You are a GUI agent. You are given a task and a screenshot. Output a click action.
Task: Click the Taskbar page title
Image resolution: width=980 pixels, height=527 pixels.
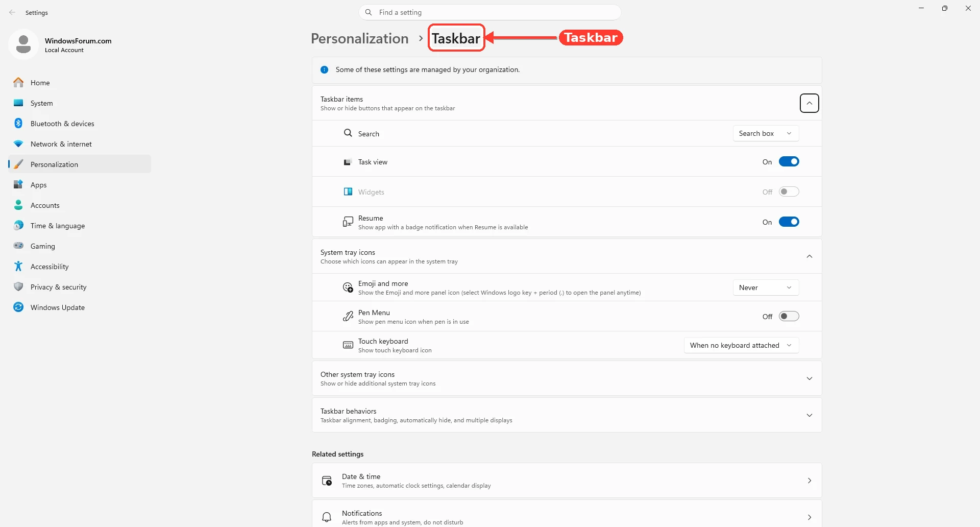pos(456,38)
